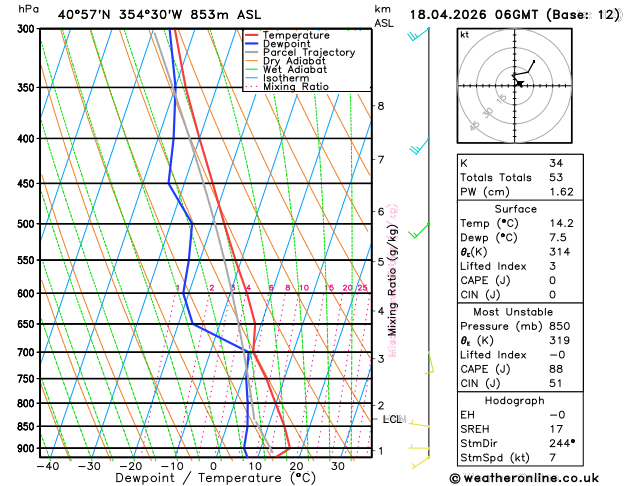Viewport: 629px width, 486px height.
Task: Click the storm motion marker in hodograph
Action: tap(519, 83)
